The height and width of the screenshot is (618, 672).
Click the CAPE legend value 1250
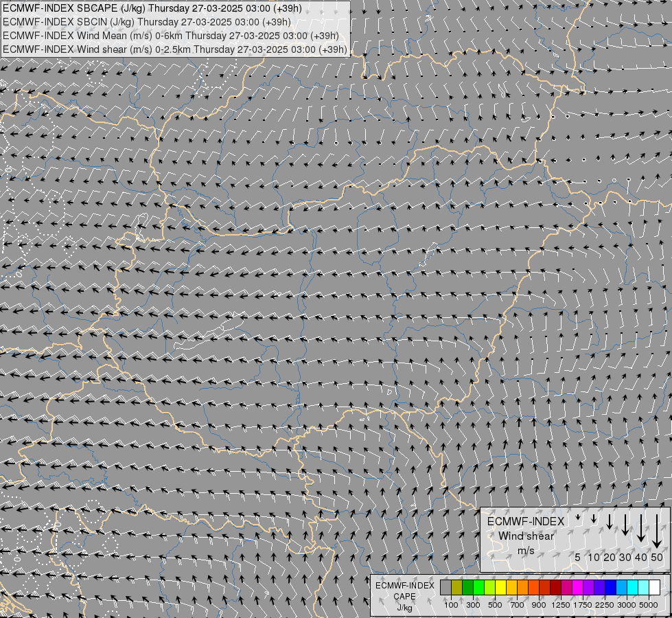tap(561, 605)
